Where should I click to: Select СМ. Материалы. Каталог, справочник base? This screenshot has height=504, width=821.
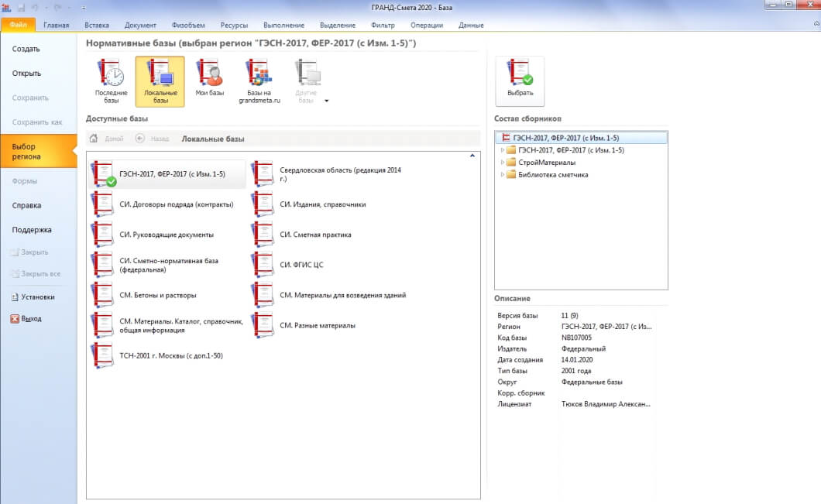point(167,325)
